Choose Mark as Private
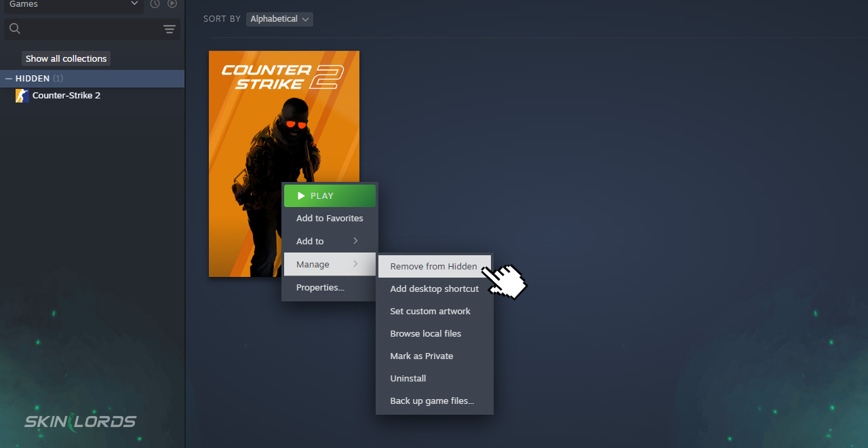The width and height of the screenshot is (868, 448). coord(435,356)
